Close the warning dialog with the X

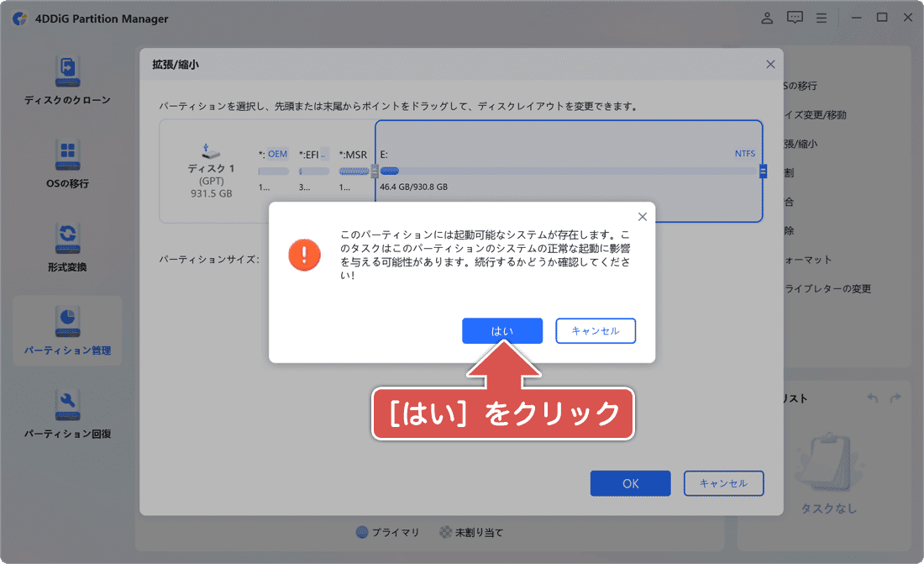[x=642, y=216]
